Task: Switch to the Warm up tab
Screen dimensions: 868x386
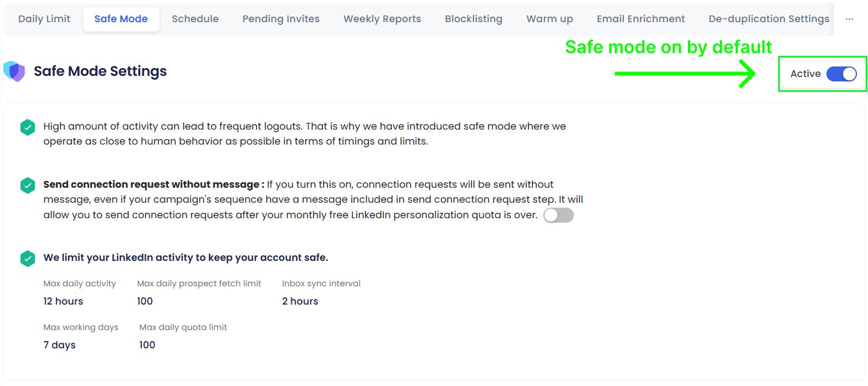Action: [549, 18]
